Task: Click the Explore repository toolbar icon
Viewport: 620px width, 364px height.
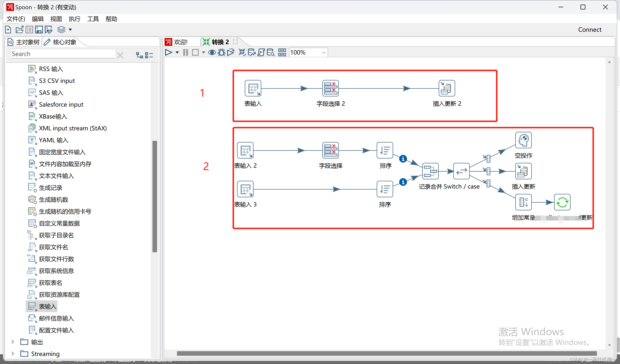Action: 29,30
